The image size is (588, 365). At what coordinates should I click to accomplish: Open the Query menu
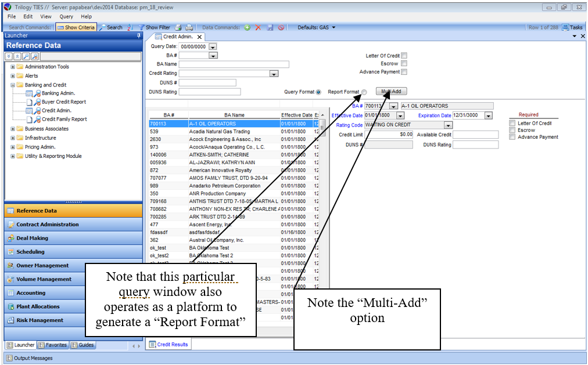click(66, 17)
